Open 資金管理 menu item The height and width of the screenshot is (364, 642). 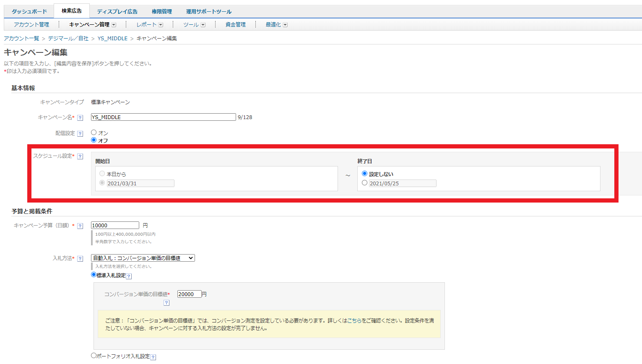tap(236, 25)
